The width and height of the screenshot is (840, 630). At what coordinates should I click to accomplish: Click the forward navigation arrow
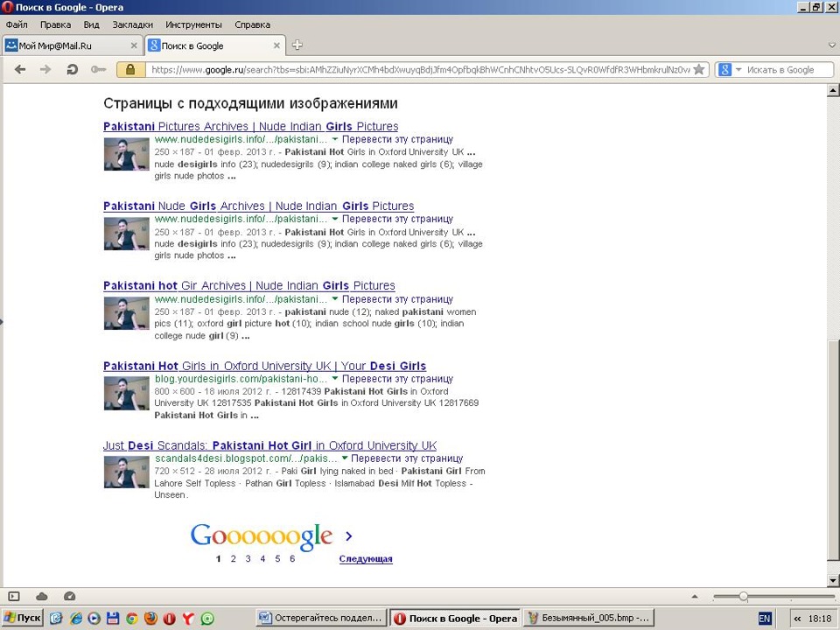[45, 70]
